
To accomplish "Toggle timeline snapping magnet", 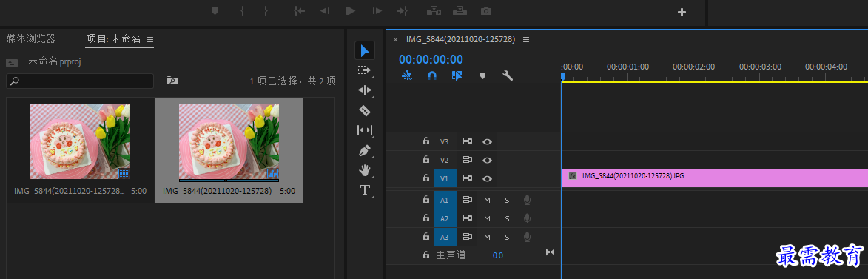I will point(432,75).
